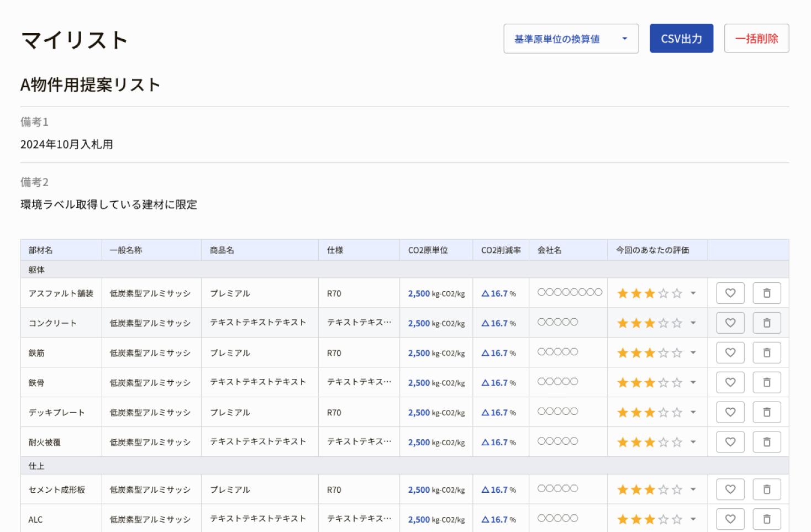Click heart icon in 鉄筋 row
Image resolution: width=811 pixels, height=532 pixels.
tap(730, 353)
